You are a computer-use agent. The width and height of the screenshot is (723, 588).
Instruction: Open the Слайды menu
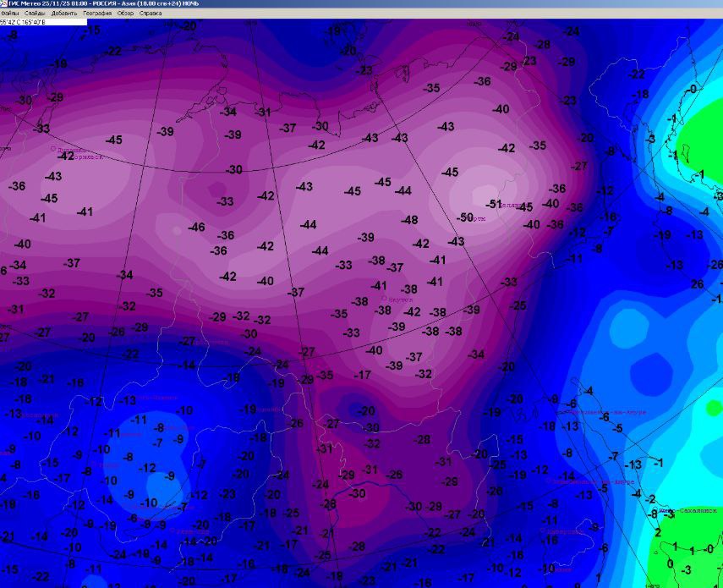click(x=35, y=14)
